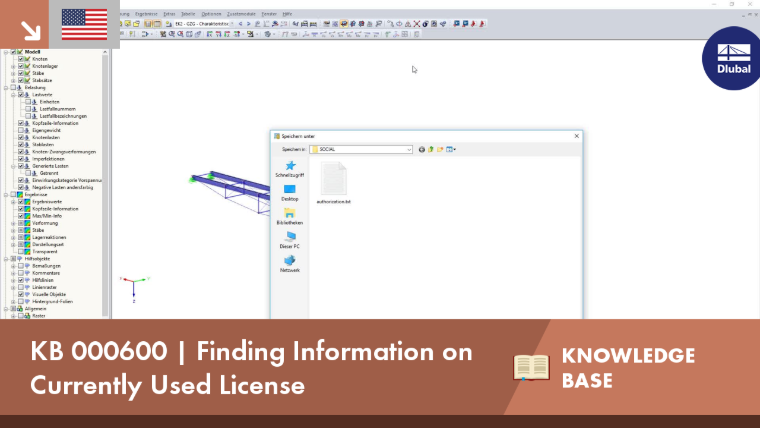The height and width of the screenshot is (428, 760).
Task: Select the authorization.txt file thumbnail
Action: pyautogui.click(x=333, y=183)
